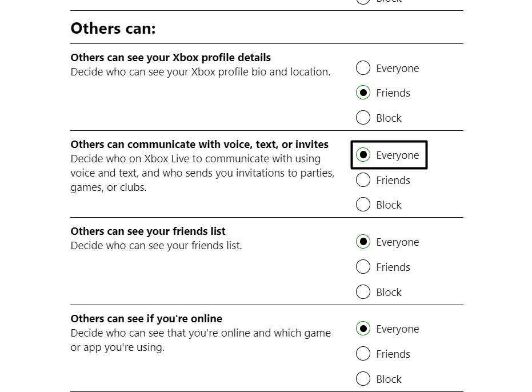The image size is (532, 392).
Task: Block others from seeing if you're online
Action: 363,379
